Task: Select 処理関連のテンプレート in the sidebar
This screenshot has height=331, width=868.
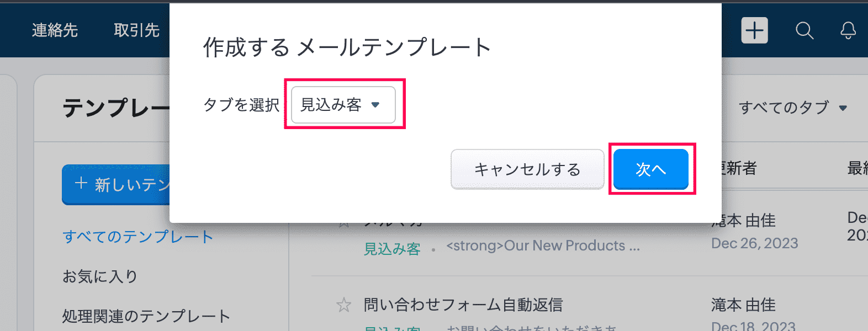Action: click(x=146, y=316)
